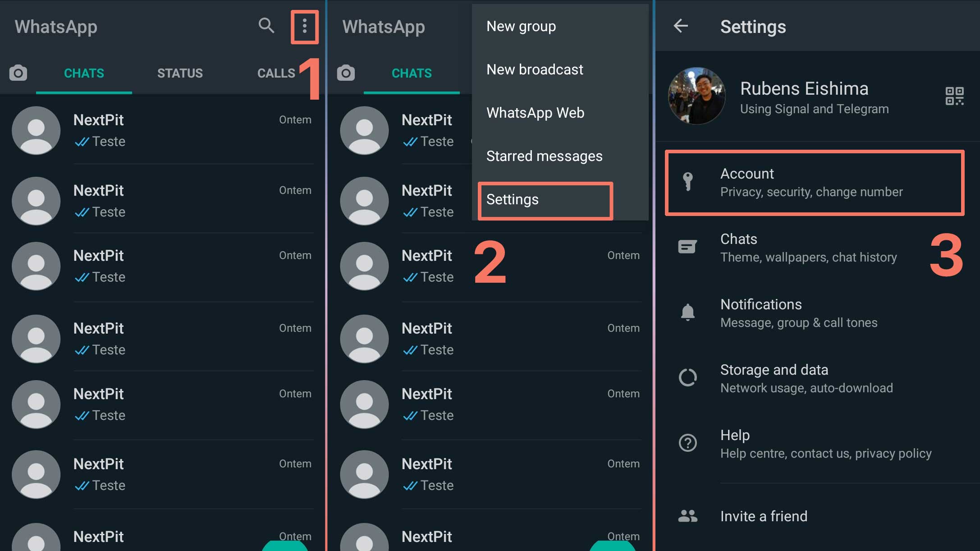Open Help centre settings
The height and width of the screenshot is (551, 980).
tap(818, 444)
